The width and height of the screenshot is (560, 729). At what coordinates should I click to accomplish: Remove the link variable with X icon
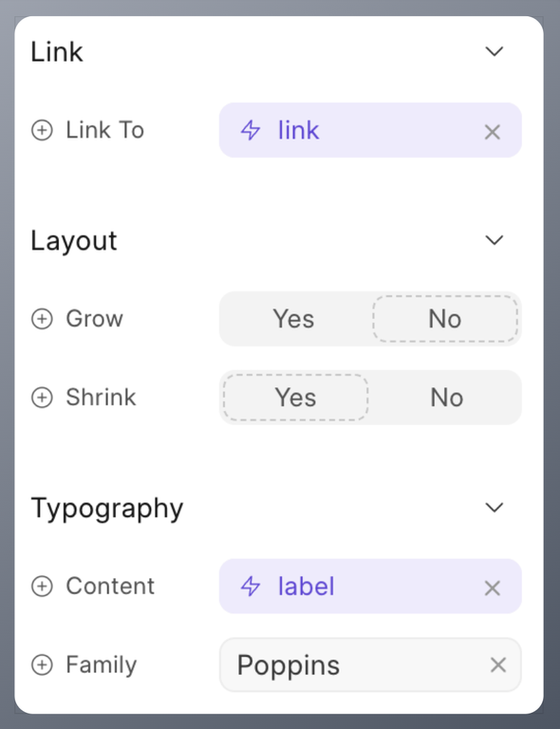(x=493, y=132)
